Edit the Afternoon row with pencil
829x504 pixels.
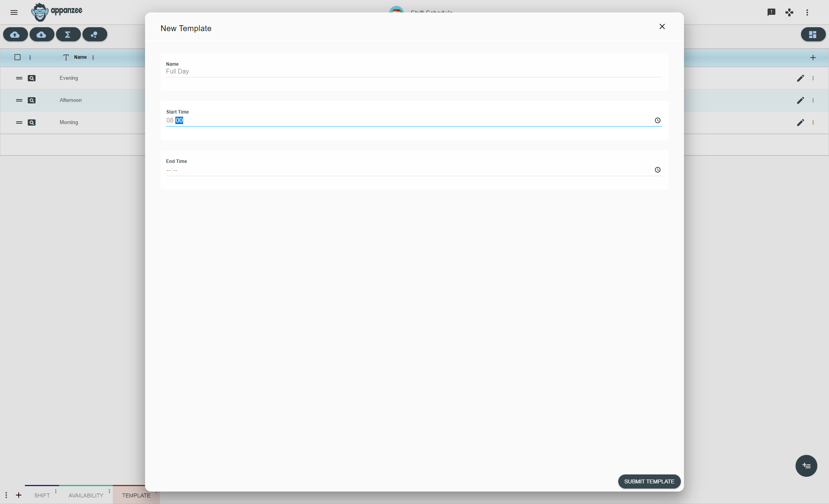pos(800,100)
